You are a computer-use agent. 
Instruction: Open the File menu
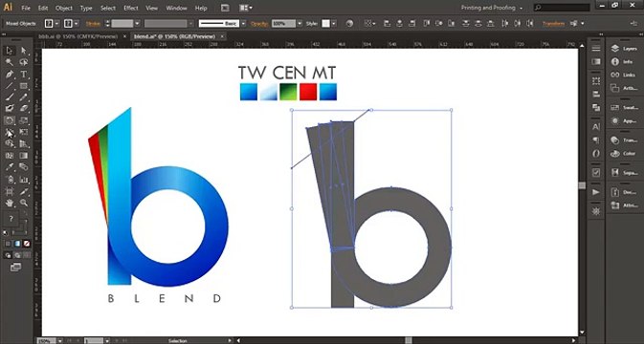[x=26, y=8]
